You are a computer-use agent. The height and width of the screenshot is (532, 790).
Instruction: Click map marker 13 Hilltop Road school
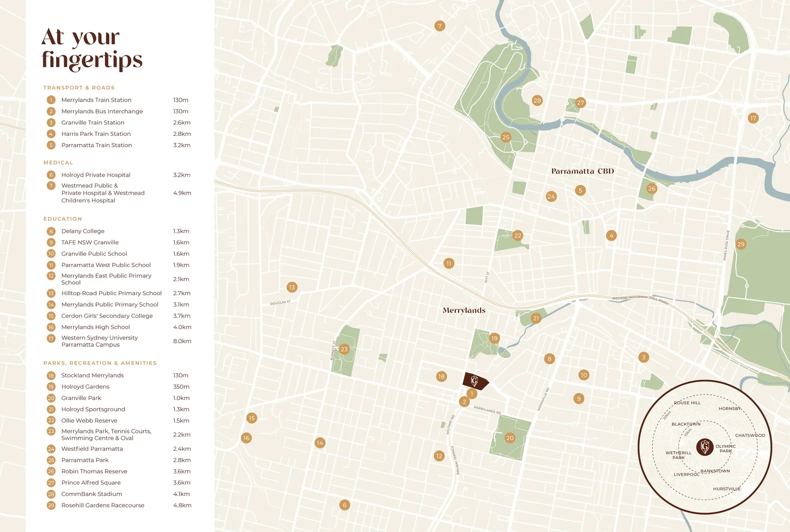[292, 287]
